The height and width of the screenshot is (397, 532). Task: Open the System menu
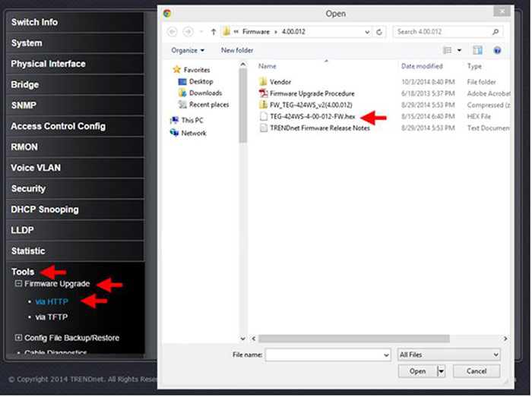pyautogui.click(x=75, y=43)
